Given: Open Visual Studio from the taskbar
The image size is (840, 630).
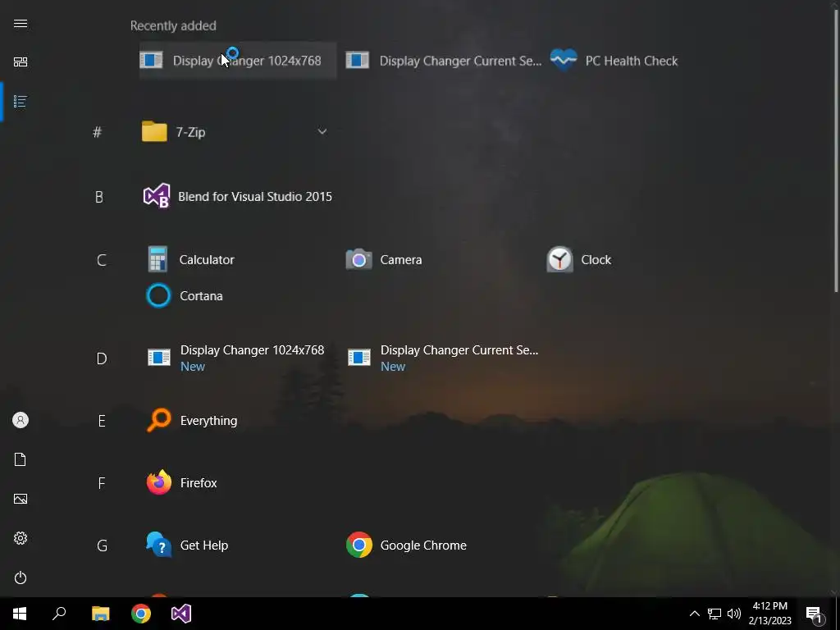Looking at the screenshot, I should pyautogui.click(x=181, y=614).
